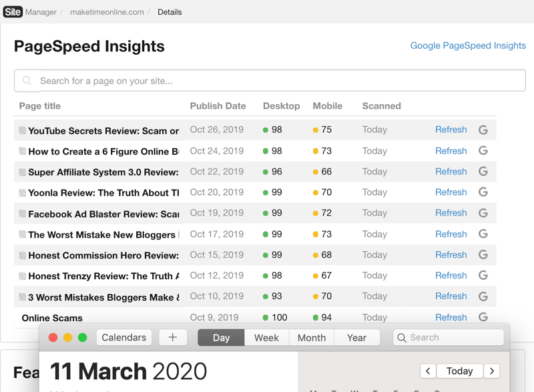Open 'YouTube Secrets Review: Scam or' page title
The image size is (534, 392).
click(x=103, y=131)
